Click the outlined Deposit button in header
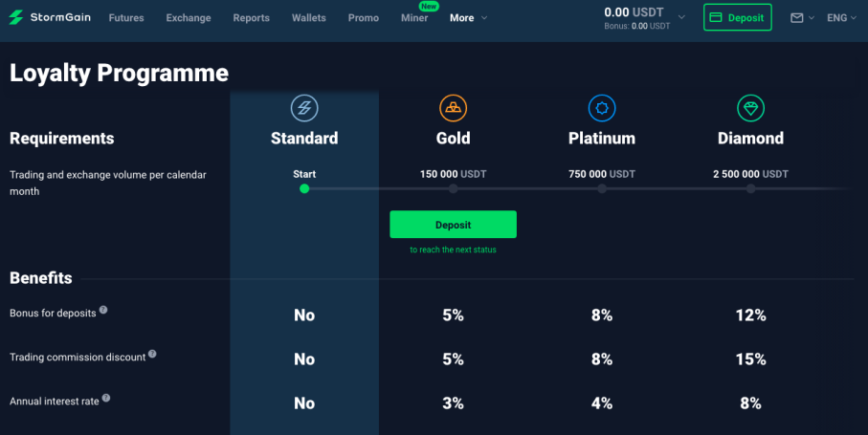The image size is (868, 435). [x=737, y=17]
